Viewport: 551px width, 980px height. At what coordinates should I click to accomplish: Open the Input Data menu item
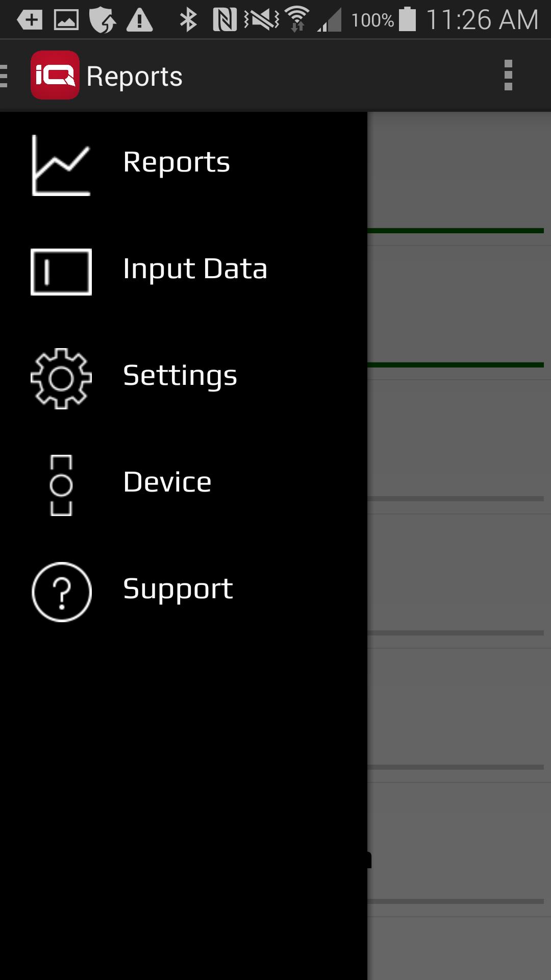click(195, 269)
